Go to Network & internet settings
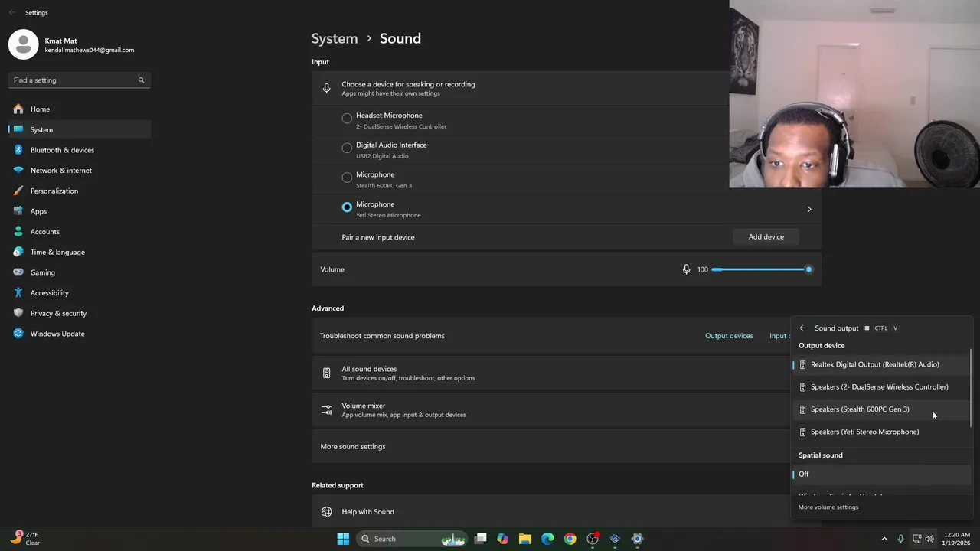Viewport: 980px width, 551px height. pyautogui.click(x=80, y=171)
